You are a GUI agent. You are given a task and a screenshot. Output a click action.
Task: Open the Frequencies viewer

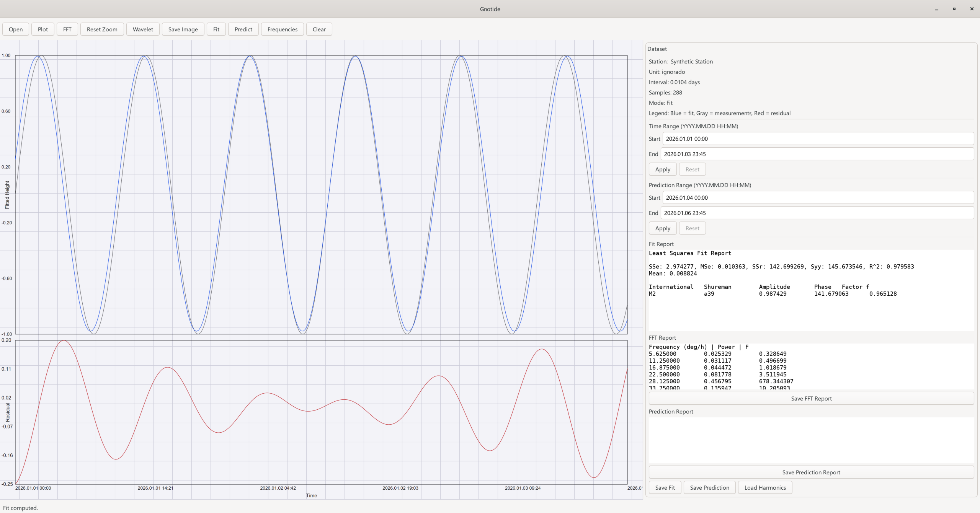282,29
